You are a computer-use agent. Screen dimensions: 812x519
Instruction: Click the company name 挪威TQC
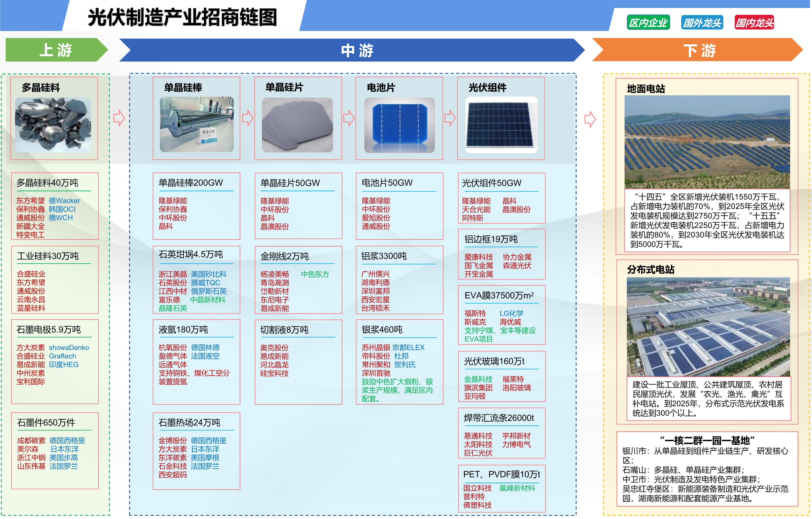[205, 283]
